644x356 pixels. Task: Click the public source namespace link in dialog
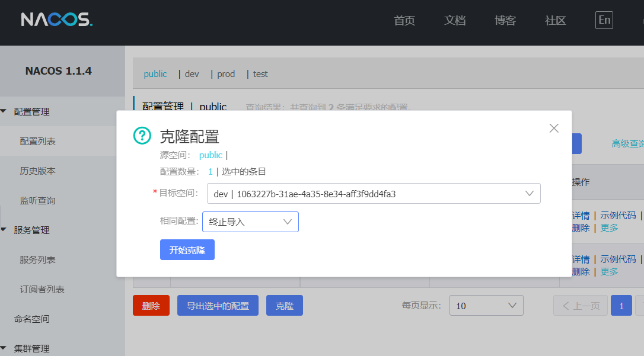click(x=211, y=155)
